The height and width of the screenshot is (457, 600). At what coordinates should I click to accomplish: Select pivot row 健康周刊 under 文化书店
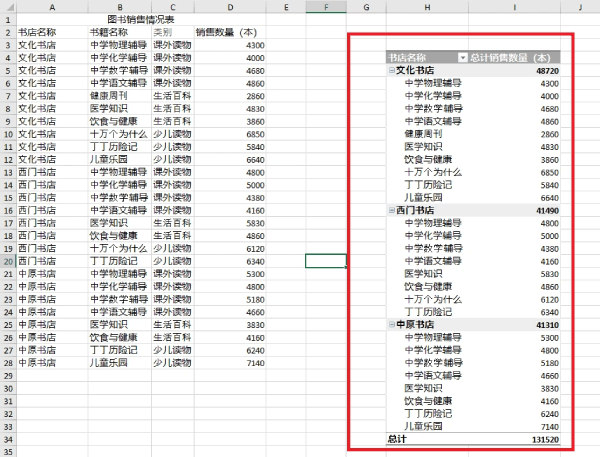click(423, 134)
